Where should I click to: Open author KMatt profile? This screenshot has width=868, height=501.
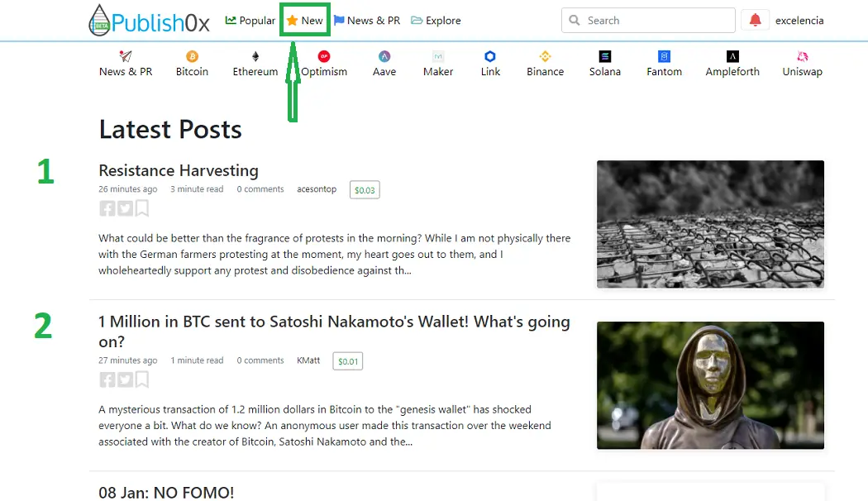click(x=308, y=360)
